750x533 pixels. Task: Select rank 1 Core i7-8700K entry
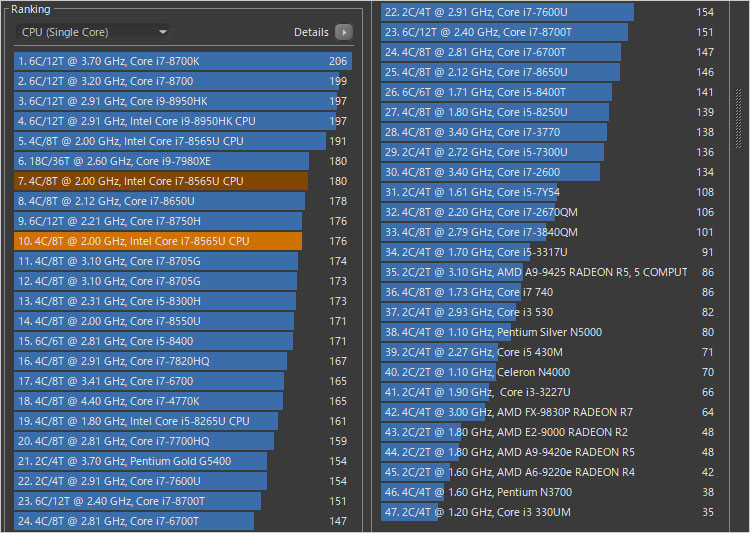[180, 61]
